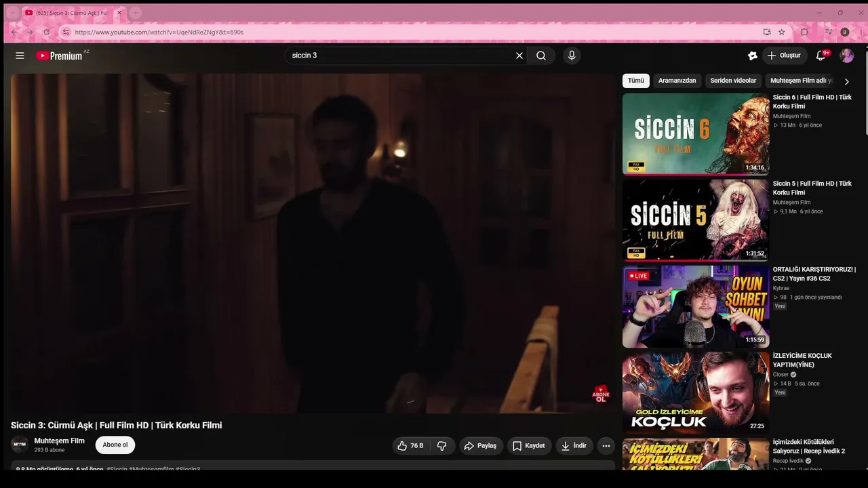Select the Seriden videolar filter chip
The height and width of the screenshot is (488, 868).
[x=733, y=81]
